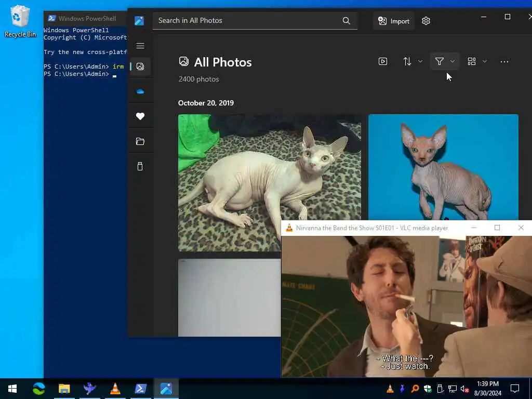Open the lying sphynx cat photo
532x399 pixels.
tap(270, 182)
